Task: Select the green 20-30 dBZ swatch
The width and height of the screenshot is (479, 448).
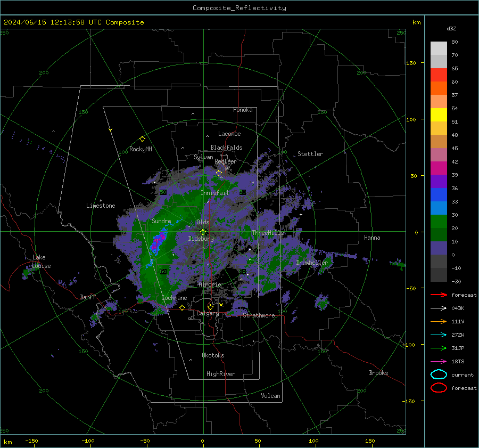Action: pos(439,222)
